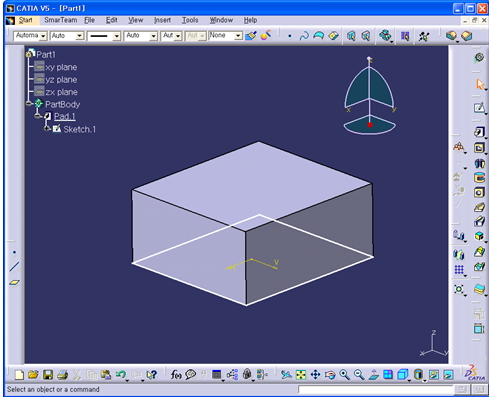
Task: Click the Fly Mode airplane icon
Action: click(286, 375)
